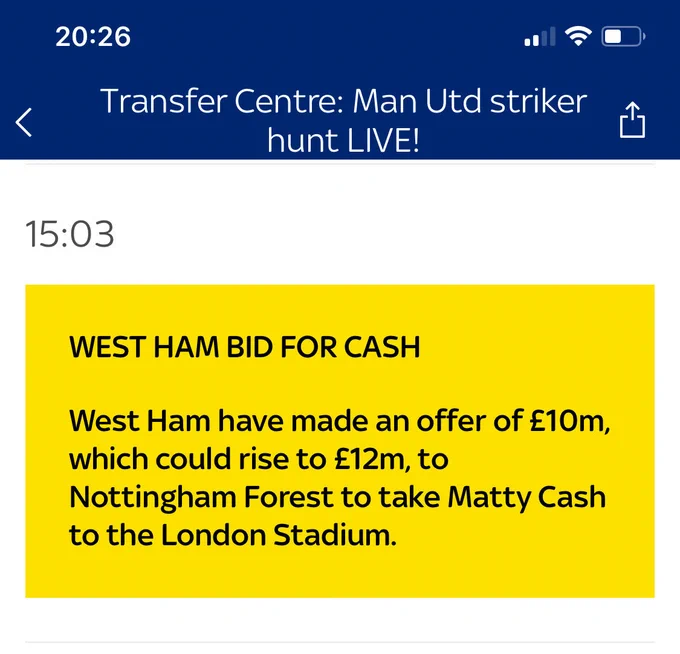Image resolution: width=680 pixels, height=654 pixels.
Task: Tap the 20:26 status bar clock
Action: pos(93,36)
